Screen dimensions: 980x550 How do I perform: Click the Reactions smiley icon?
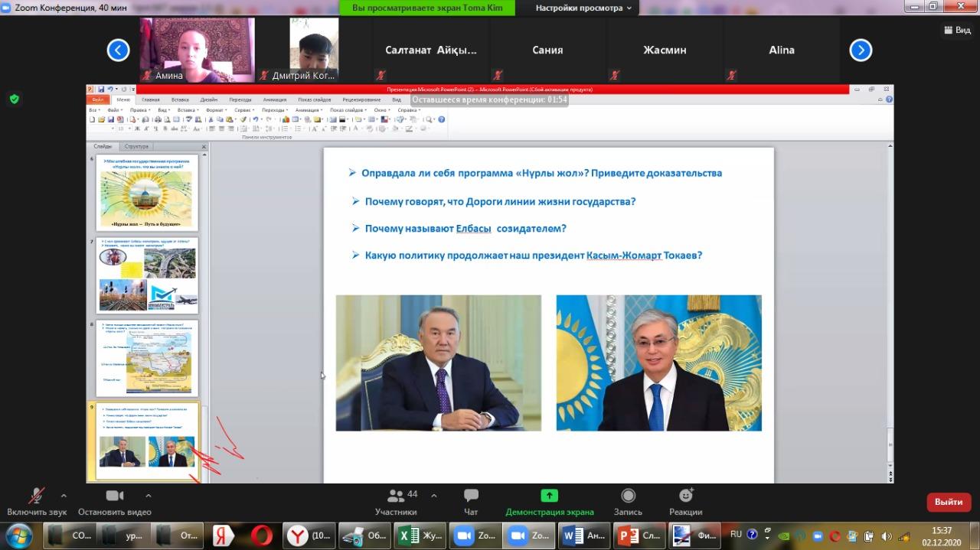[685, 496]
